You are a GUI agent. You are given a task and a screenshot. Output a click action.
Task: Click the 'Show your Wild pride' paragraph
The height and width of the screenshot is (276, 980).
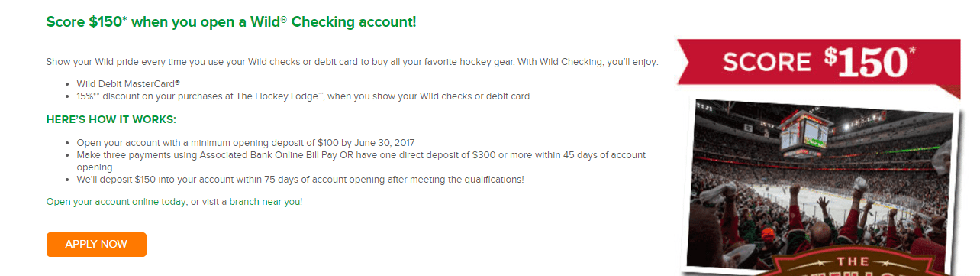click(x=352, y=61)
